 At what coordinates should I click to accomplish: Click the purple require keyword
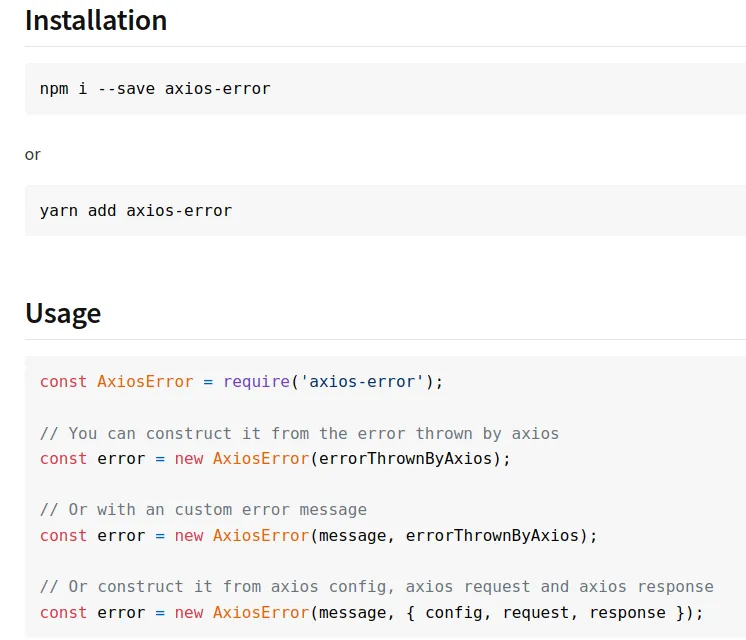click(x=256, y=381)
